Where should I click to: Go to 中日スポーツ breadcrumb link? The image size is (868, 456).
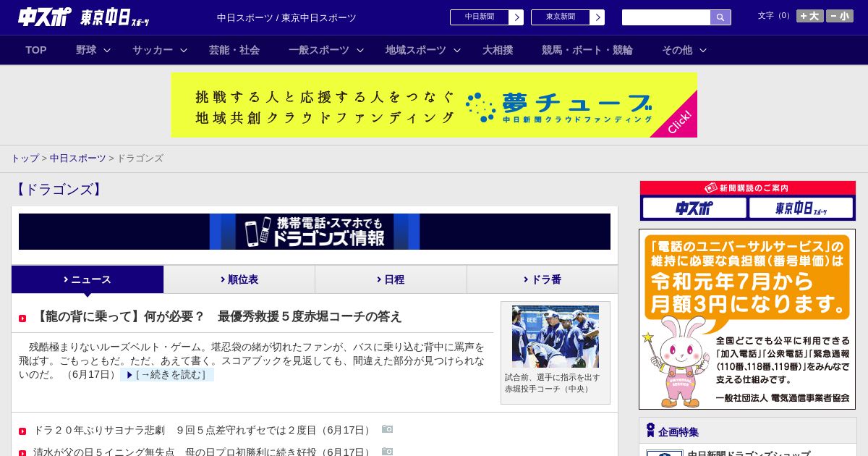click(x=78, y=158)
